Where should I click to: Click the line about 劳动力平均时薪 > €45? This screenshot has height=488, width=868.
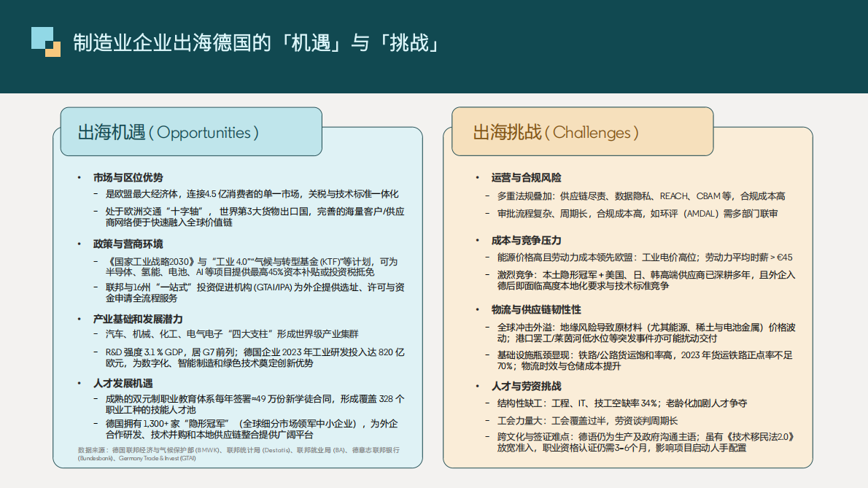(x=645, y=257)
